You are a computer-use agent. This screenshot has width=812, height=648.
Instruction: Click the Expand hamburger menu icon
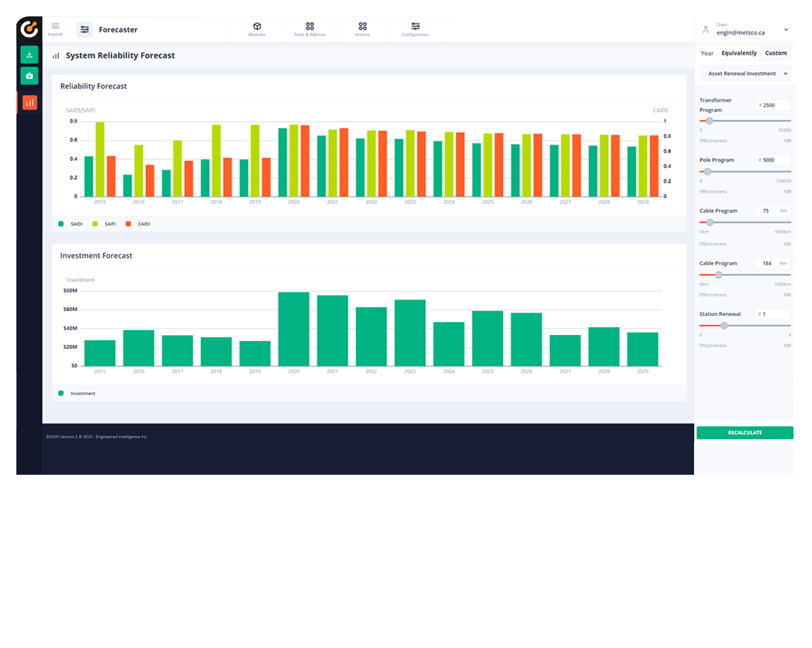pyautogui.click(x=55, y=29)
